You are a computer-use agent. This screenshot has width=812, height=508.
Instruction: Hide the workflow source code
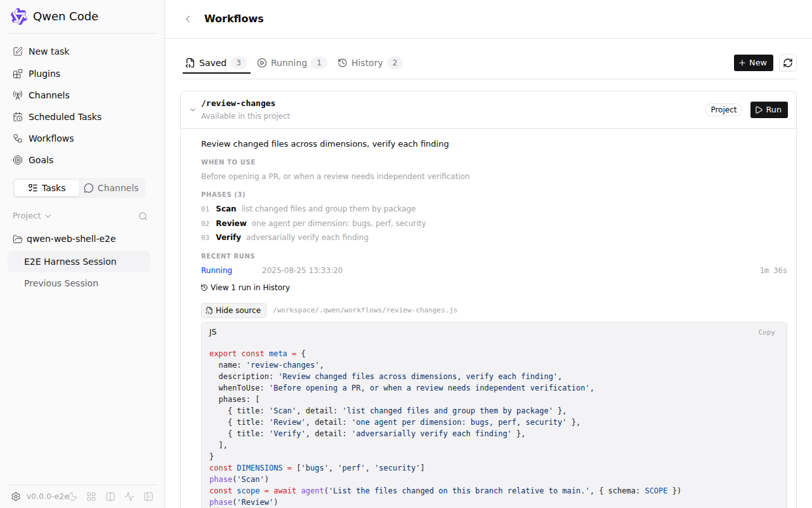click(233, 311)
